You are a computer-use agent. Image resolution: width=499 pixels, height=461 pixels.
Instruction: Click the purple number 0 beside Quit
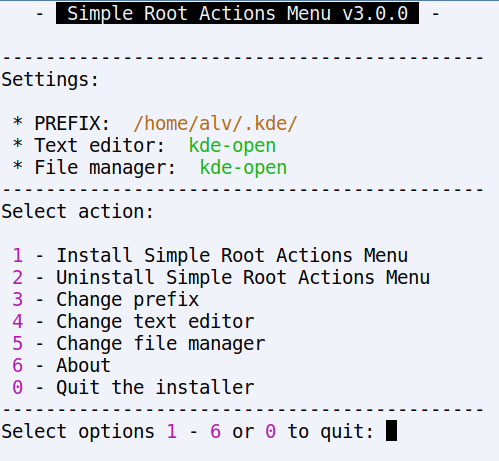coord(18,388)
